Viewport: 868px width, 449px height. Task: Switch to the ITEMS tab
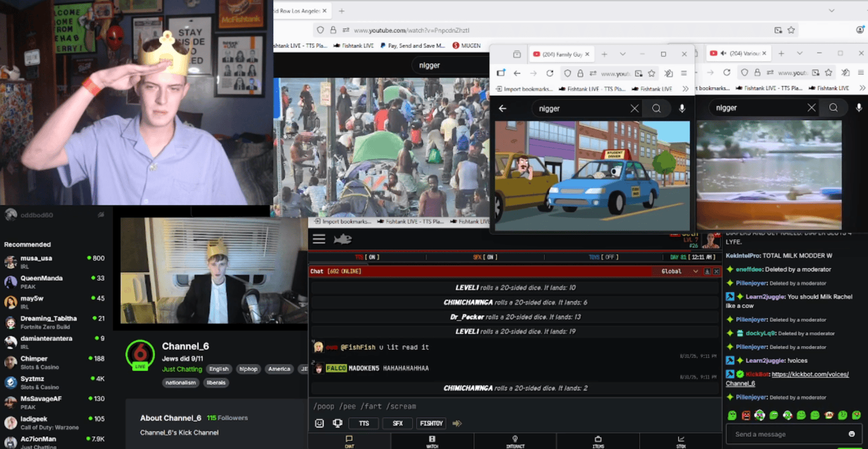[x=598, y=442]
